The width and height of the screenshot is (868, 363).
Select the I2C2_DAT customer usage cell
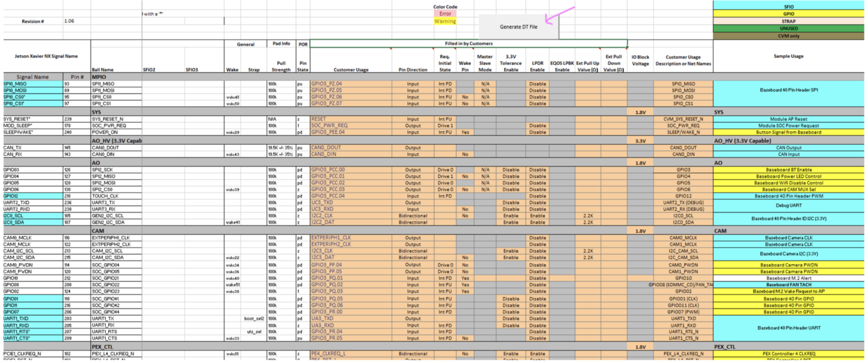pos(351,222)
